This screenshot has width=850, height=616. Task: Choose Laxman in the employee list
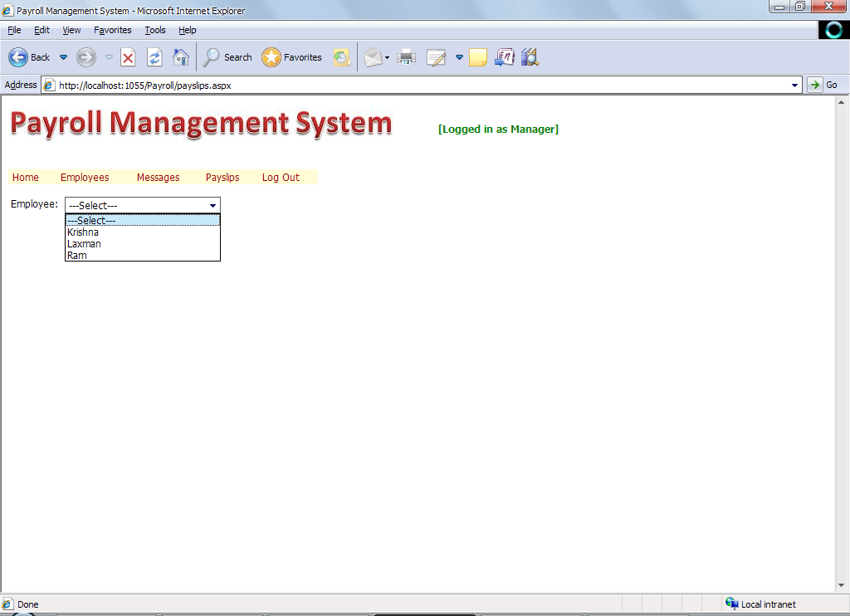pyautogui.click(x=84, y=244)
